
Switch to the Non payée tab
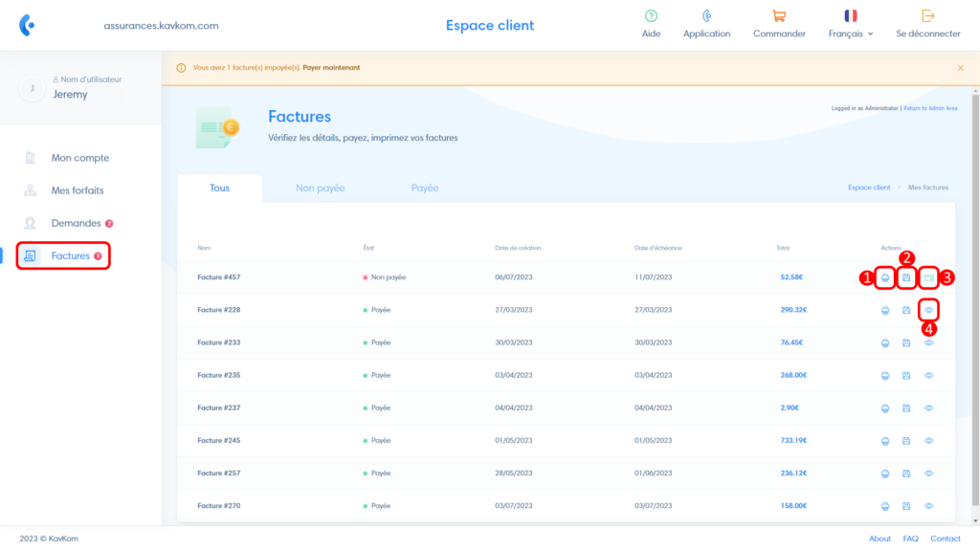tap(320, 188)
